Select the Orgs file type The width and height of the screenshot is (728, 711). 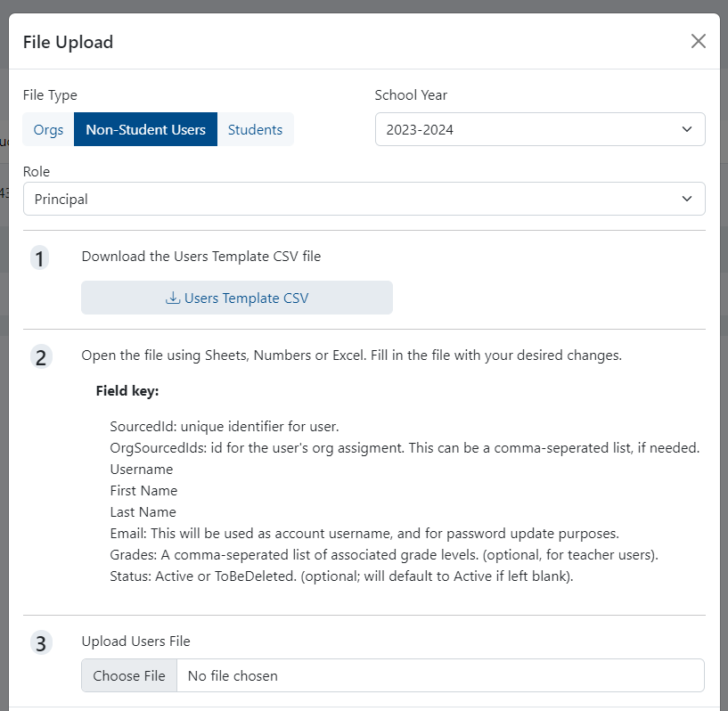(x=48, y=129)
